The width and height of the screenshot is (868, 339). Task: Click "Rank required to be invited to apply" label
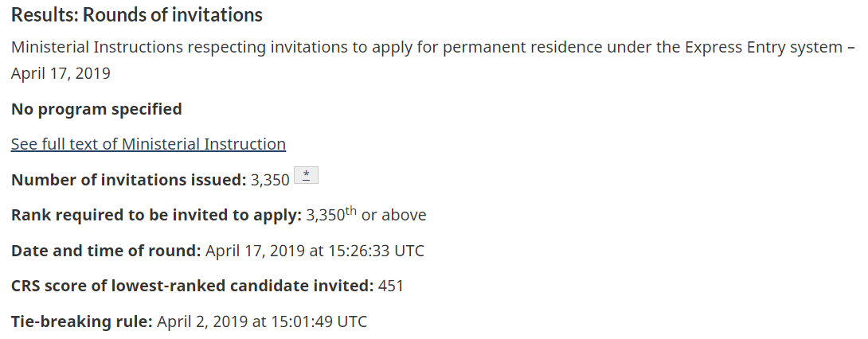(156, 215)
